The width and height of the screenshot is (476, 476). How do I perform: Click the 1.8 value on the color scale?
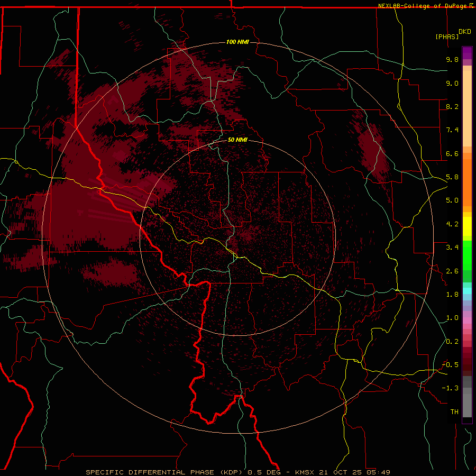(x=452, y=295)
